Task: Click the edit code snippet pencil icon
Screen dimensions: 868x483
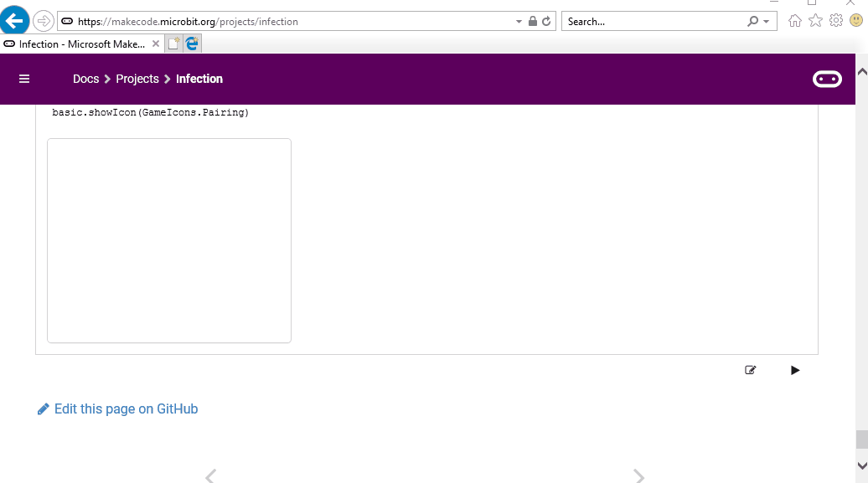Action: 750,370
